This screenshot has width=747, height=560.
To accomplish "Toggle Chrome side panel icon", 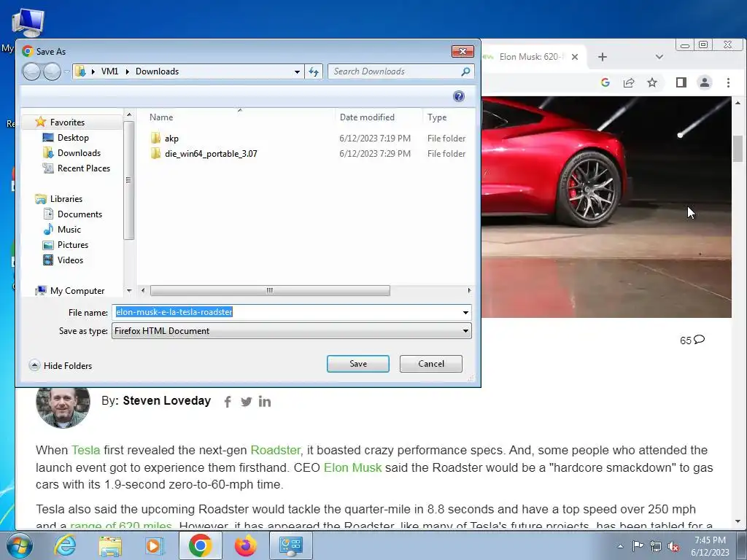I will (x=681, y=82).
